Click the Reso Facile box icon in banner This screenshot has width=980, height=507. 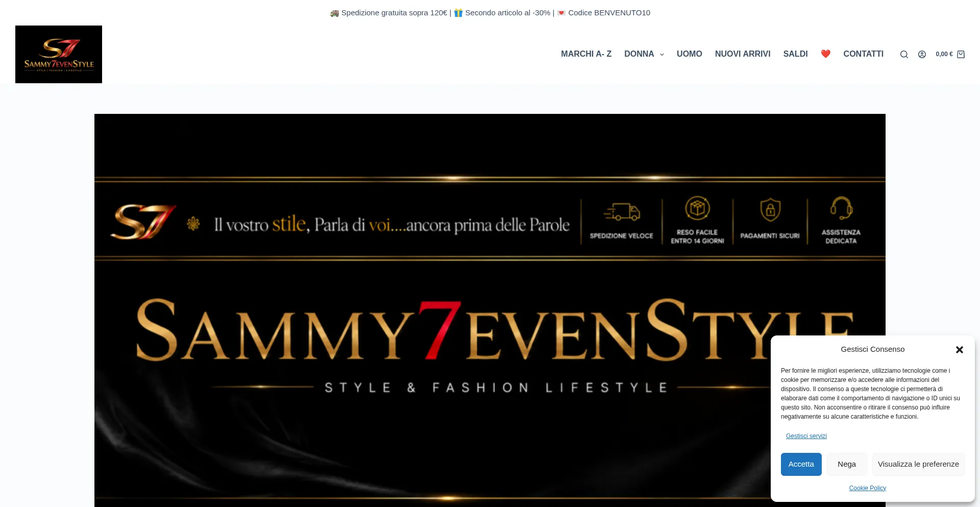(x=697, y=208)
